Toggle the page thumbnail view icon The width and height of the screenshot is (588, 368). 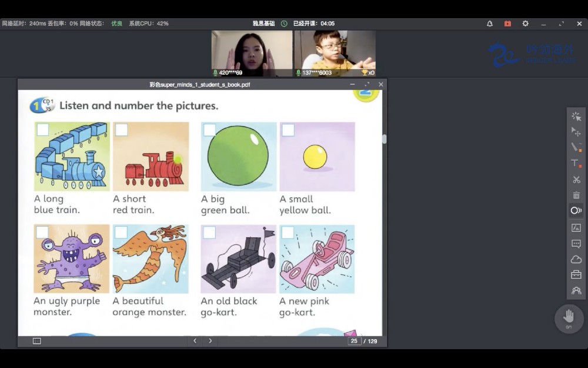click(x=36, y=341)
